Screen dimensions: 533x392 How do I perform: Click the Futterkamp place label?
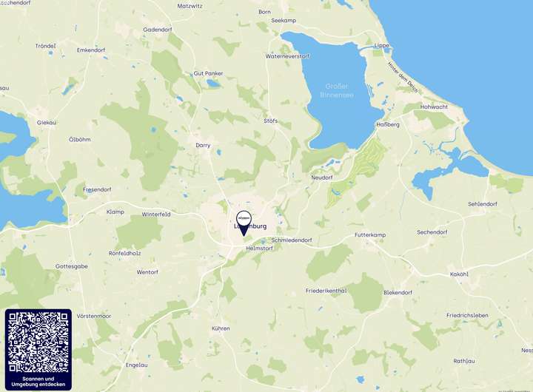[370, 234]
